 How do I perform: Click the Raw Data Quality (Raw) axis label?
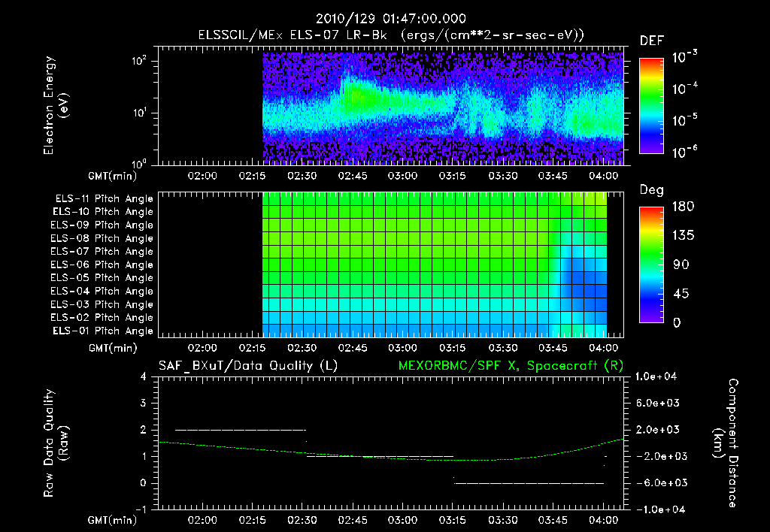coord(56,443)
